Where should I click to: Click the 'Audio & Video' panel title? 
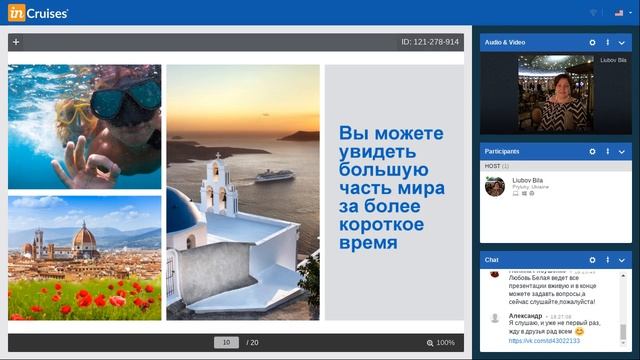(x=505, y=42)
